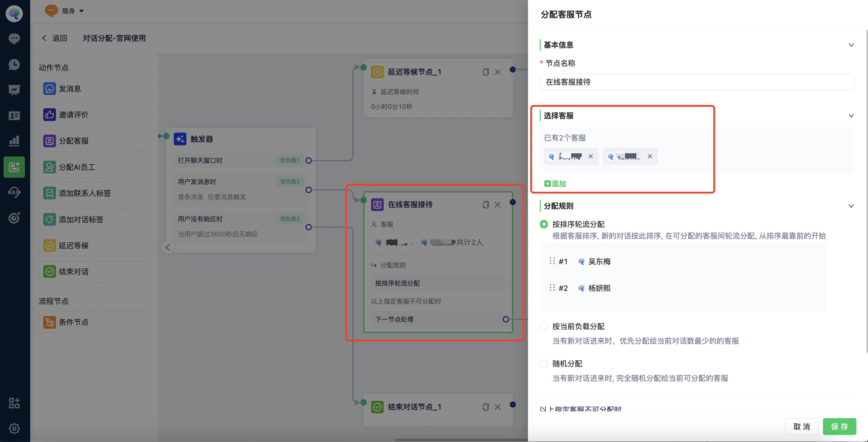Click the 对话分配-官网使用 title
Image resolution: width=868 pixels, height=442 pixels.
tap(114, 38)
